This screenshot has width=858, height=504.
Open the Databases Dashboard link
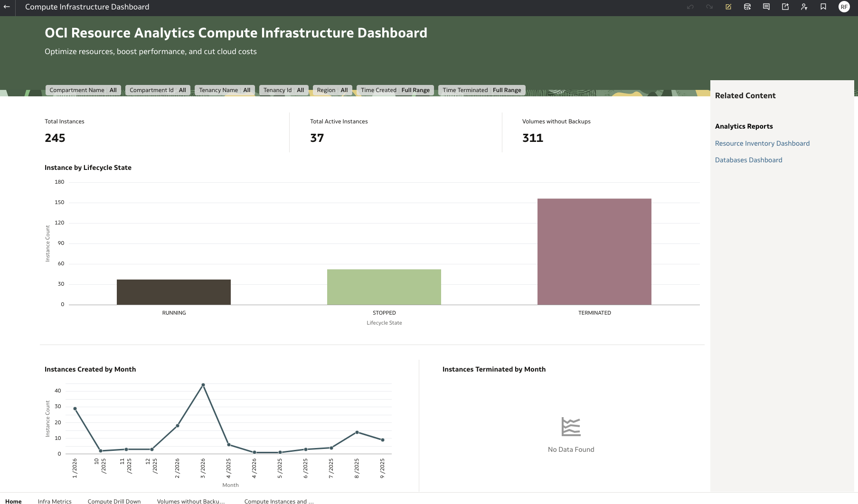[748, 159]
